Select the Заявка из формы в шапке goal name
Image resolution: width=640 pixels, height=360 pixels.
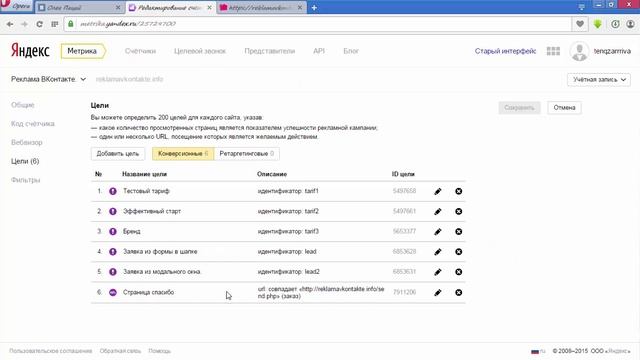pyautogui.click(x=160, y=252)
